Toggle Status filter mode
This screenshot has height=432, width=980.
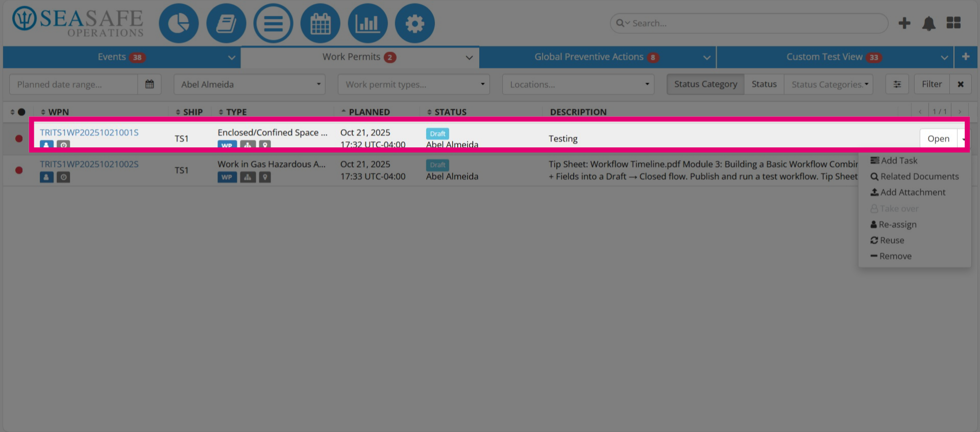[x=764, y=84]
